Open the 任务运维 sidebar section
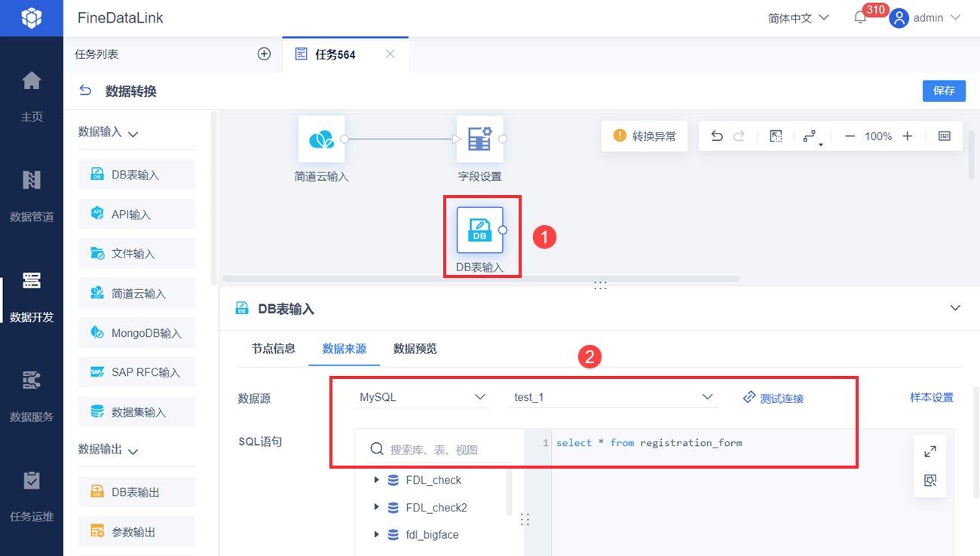Screen dimensions: 980x556 32,496
